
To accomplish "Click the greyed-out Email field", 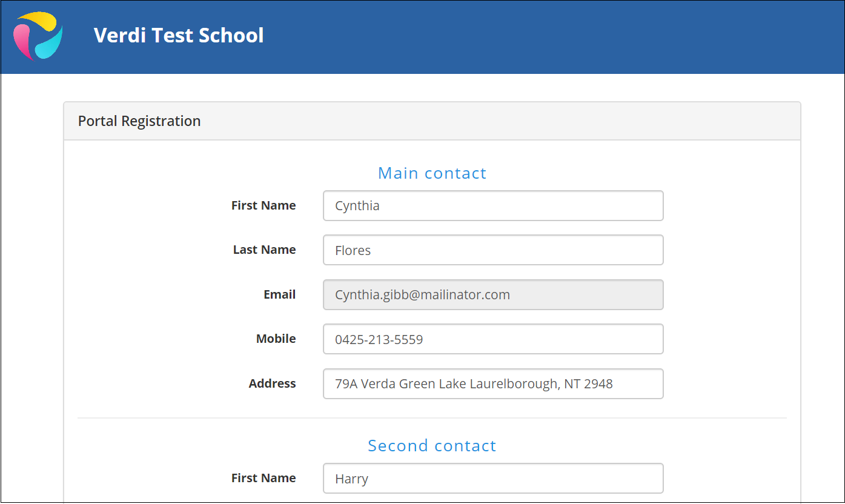I will (493, 295).
